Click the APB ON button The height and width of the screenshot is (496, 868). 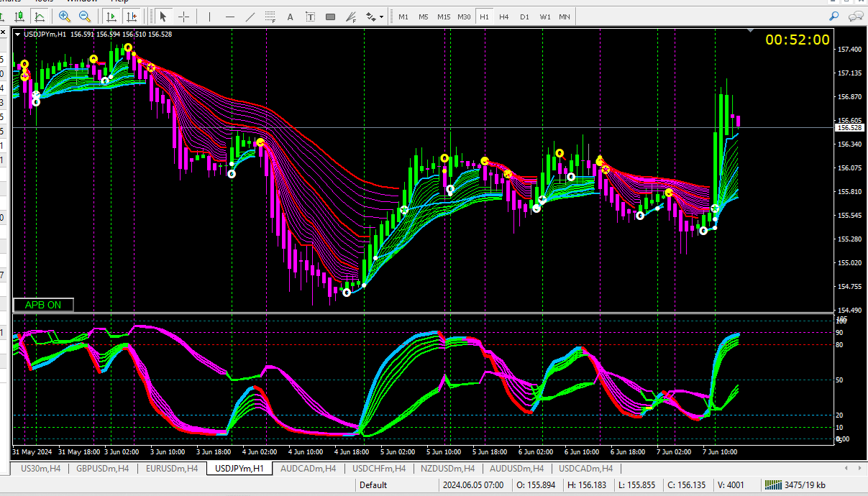point(43,305)
